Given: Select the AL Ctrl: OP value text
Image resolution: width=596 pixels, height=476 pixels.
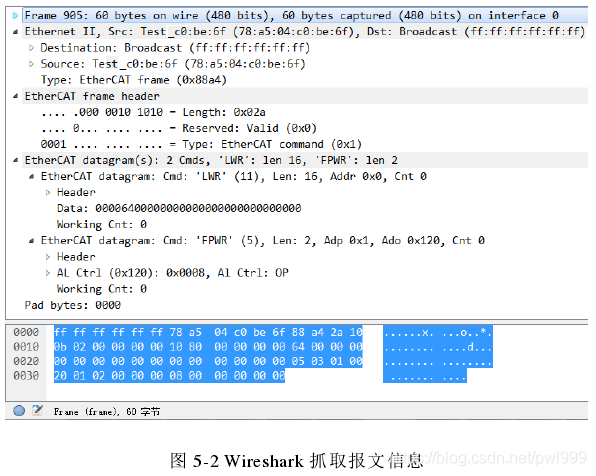Looking at the screenshot, I should 253,273.
